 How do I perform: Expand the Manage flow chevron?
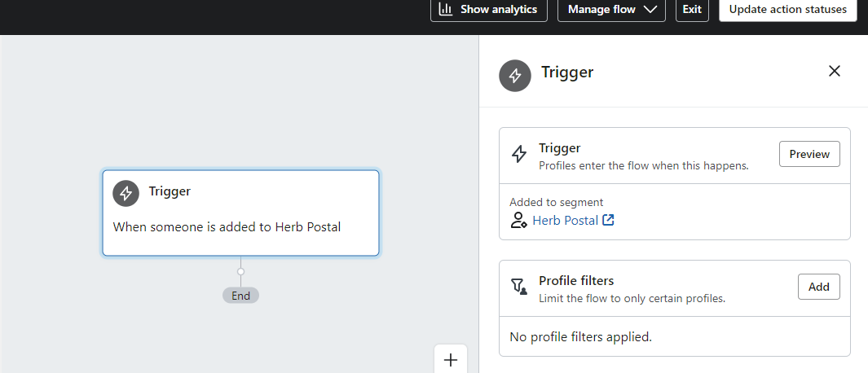(x=650, y=9)
